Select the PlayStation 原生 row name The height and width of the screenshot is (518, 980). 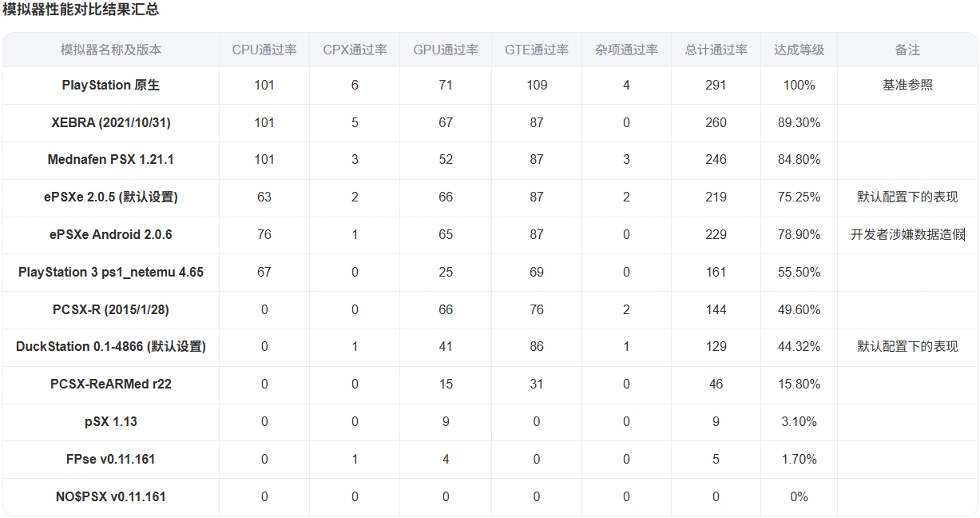(111, 85)
